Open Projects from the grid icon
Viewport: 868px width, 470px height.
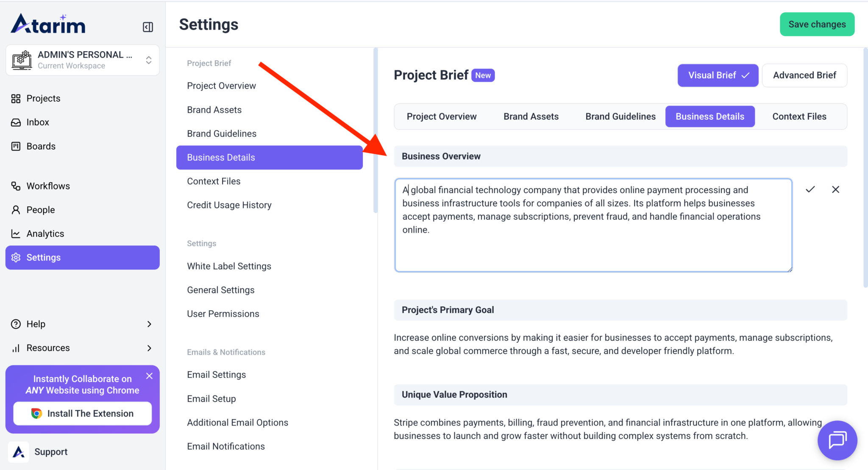point(16,99)
